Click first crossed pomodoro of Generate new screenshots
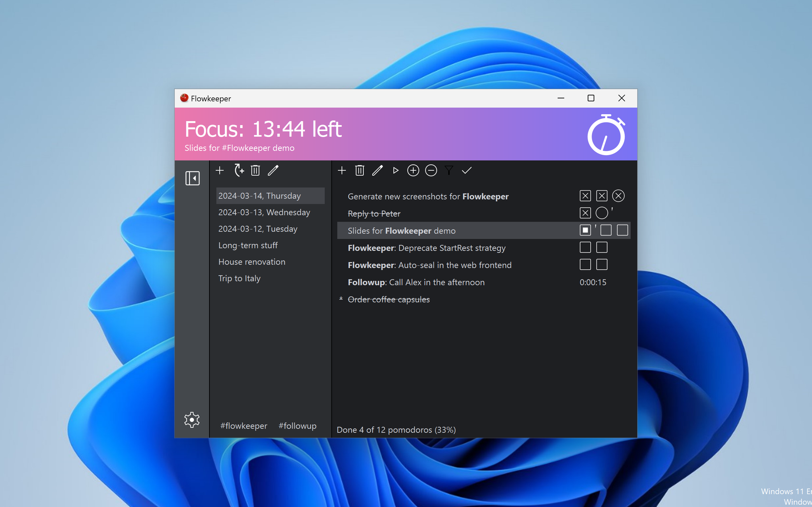This screenshot has width=812, height=507. (x=585, y=196)
